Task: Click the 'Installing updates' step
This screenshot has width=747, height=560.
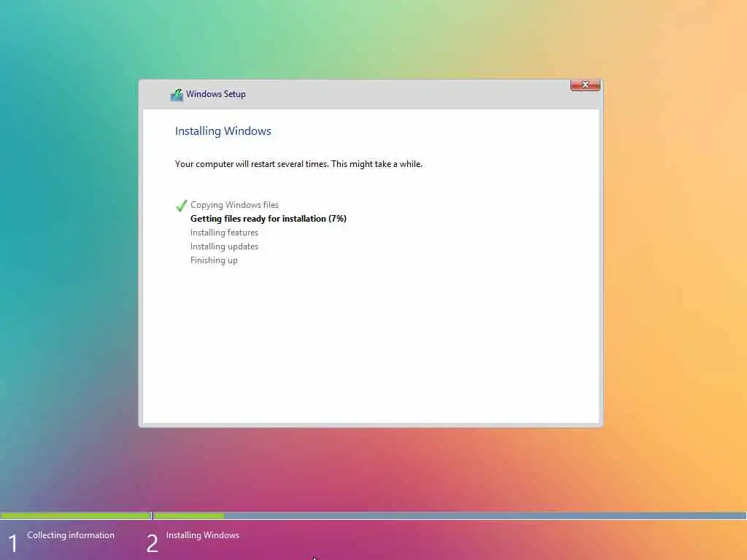Action: pyautogui.click(x=224, y=246)
